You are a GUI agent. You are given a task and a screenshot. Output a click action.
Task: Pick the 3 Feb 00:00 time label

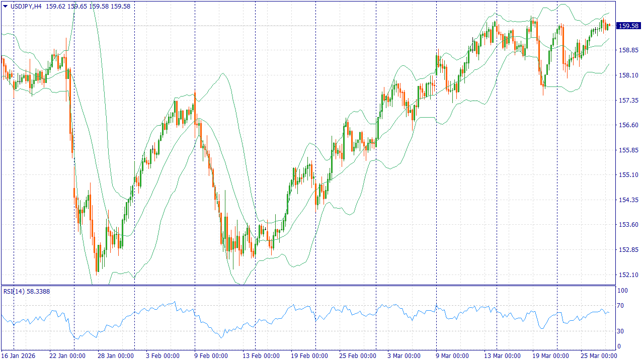163,355
